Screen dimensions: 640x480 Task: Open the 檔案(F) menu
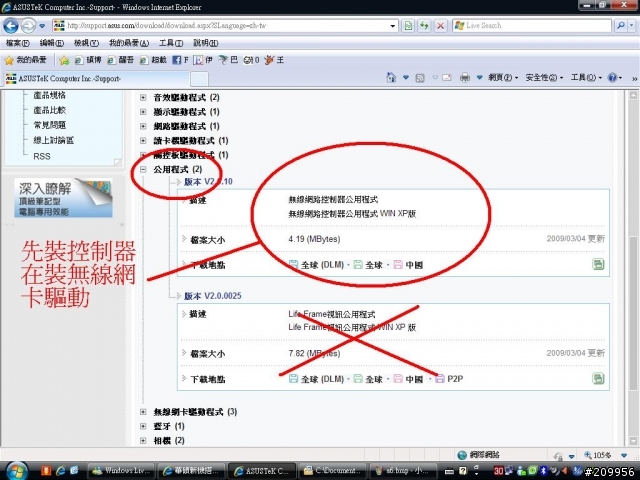tap(18, 43)
